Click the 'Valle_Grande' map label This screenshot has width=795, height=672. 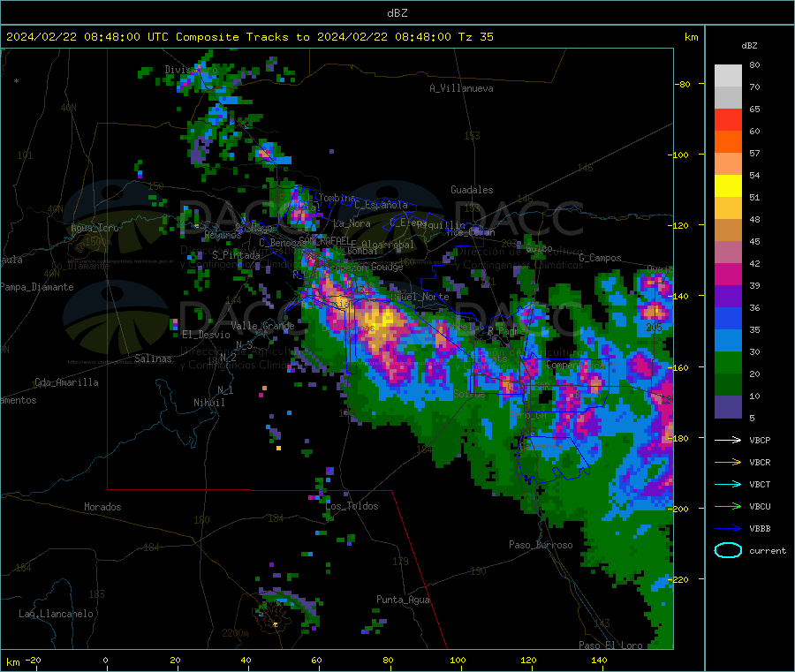[x=262, y=326]
